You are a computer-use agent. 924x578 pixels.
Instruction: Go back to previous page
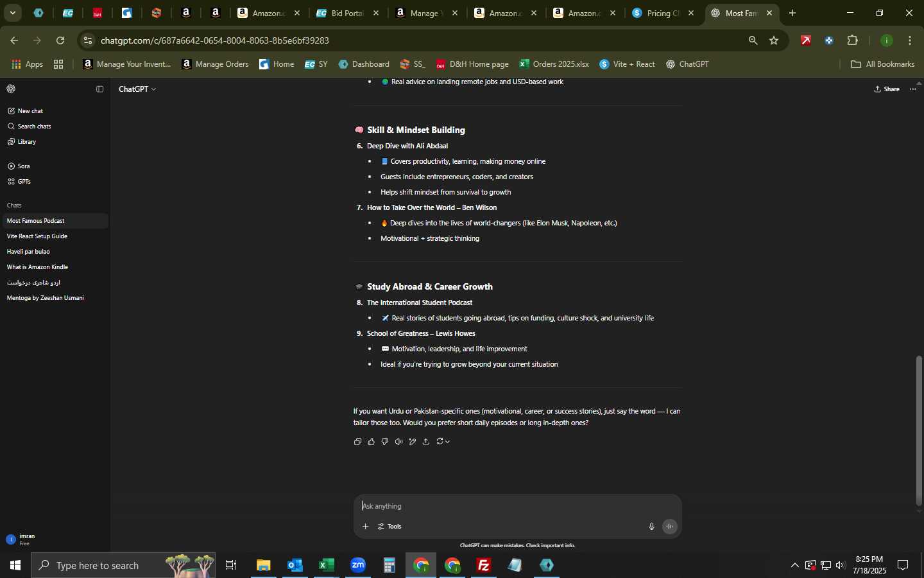tap(14, 40)
